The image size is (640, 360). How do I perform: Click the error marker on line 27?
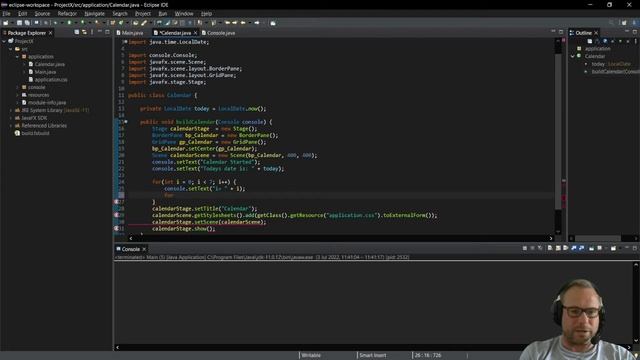[116, 202]
